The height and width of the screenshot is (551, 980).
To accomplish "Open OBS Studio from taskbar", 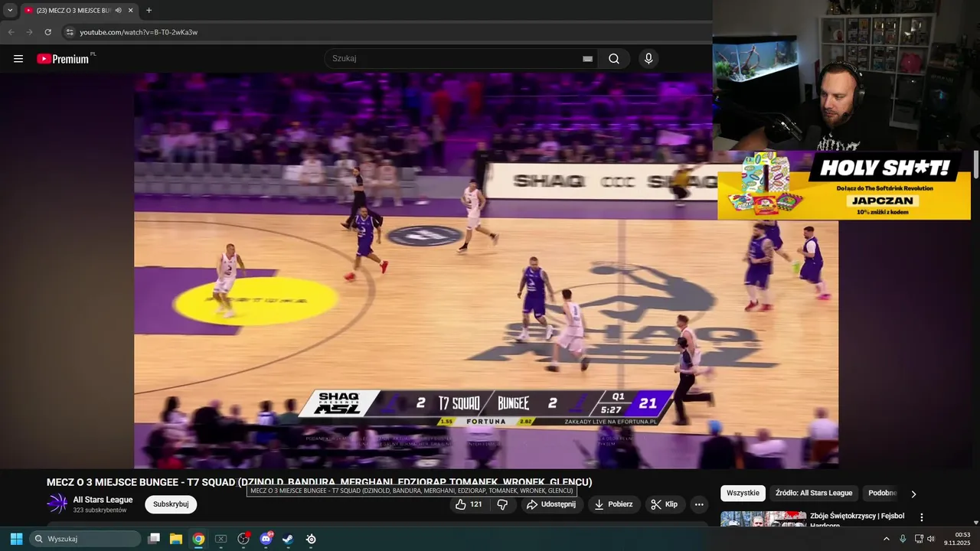I will click(x=243, y=539).
